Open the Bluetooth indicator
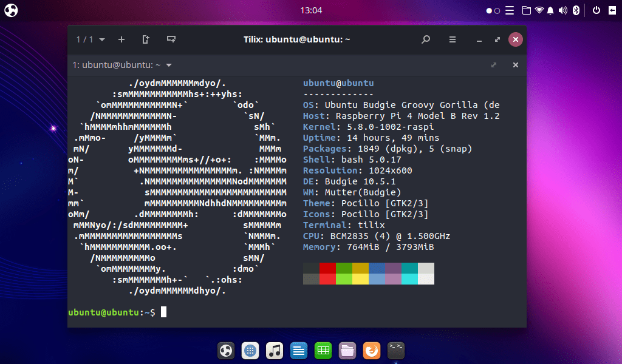 (576, 10)
